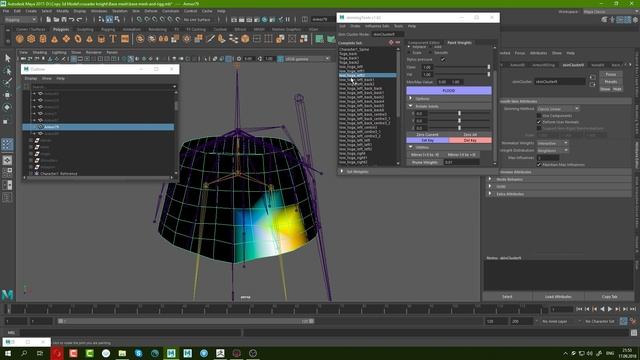Switch to the Component Editor tab
640x360 pixels.
click(424, 42)
